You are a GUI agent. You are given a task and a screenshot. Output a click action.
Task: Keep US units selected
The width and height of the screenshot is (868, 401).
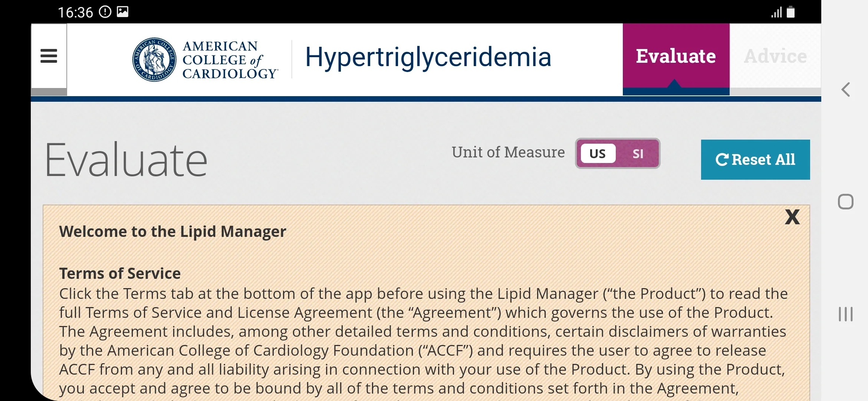click(597, 153)
